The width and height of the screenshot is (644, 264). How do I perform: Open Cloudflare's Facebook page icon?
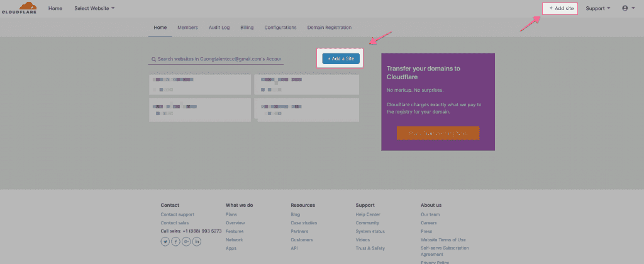pyautogui.click(x=176, y=242)
